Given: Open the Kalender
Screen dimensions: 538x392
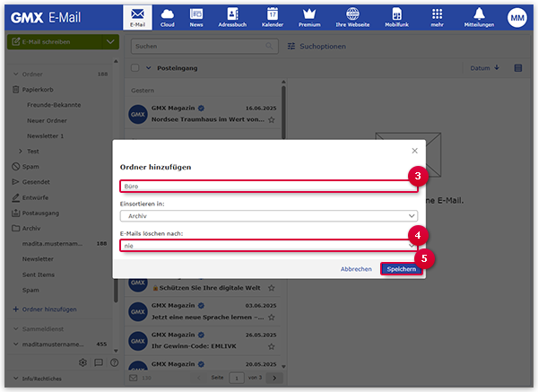Looking at the screenshot, I should (273, 18).
